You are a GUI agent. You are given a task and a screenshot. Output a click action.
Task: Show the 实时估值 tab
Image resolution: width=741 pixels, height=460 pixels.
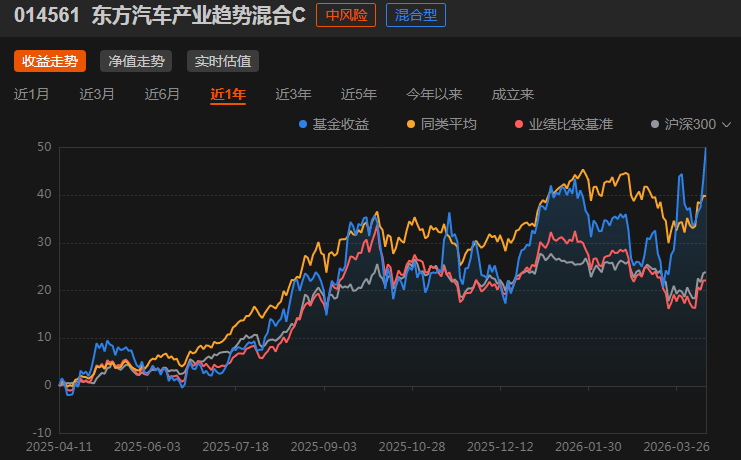223,61
